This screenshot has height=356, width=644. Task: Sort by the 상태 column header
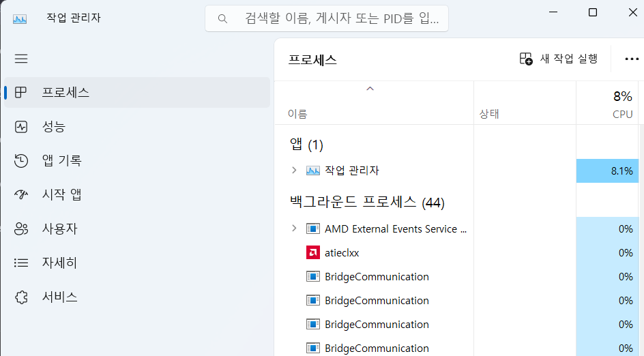(525, 103)
